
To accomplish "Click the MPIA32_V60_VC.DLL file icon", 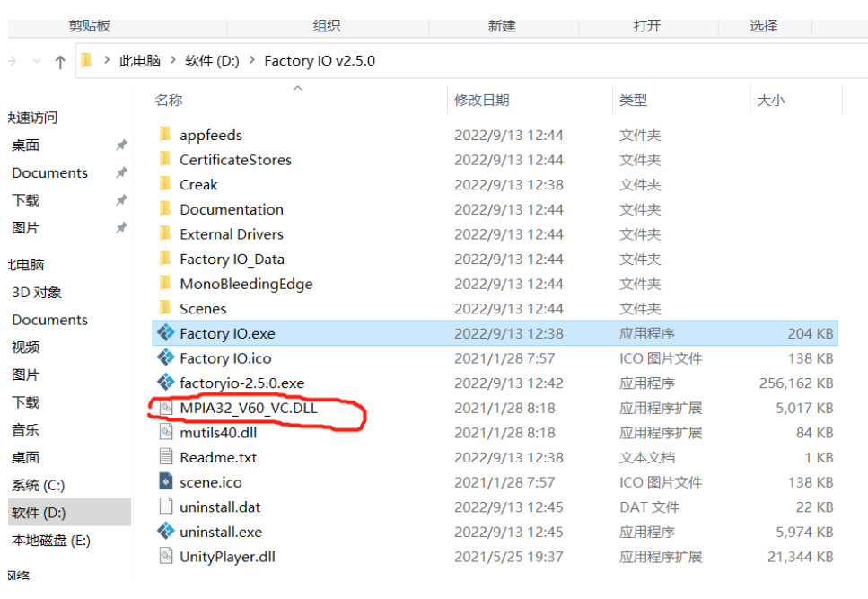I will [x=165, y=408].
